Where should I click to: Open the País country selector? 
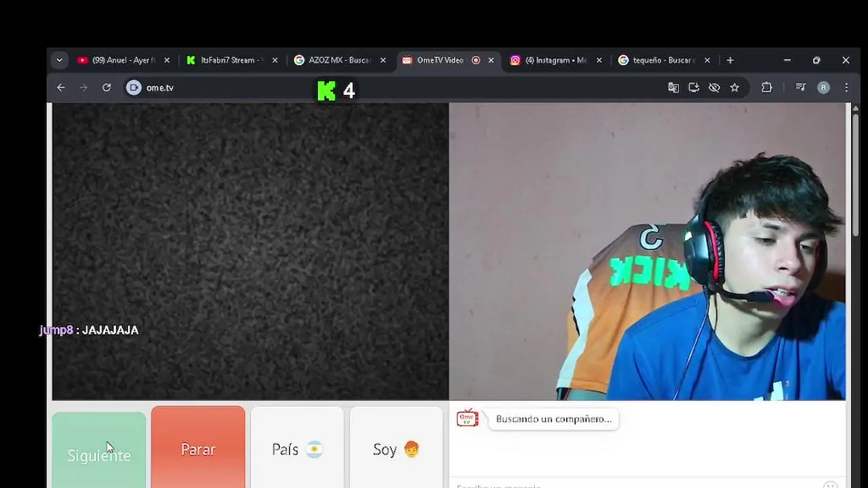(x=297, y=447)
